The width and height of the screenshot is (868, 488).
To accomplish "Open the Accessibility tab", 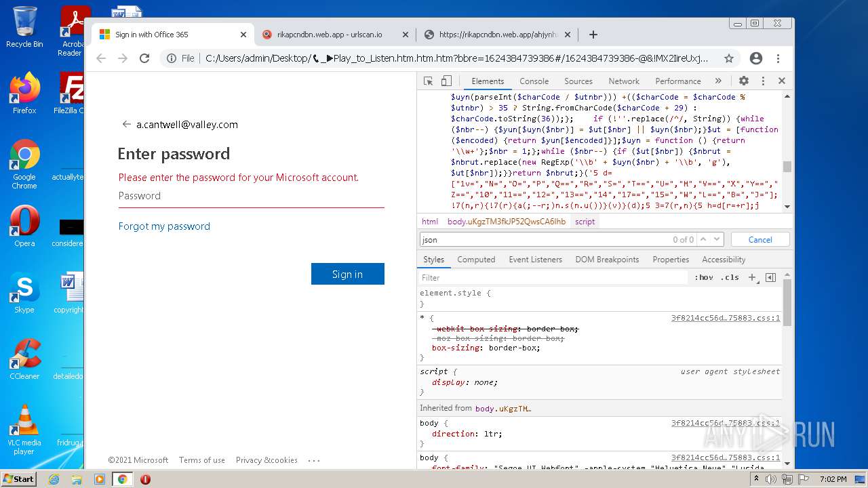I will 724,260.
